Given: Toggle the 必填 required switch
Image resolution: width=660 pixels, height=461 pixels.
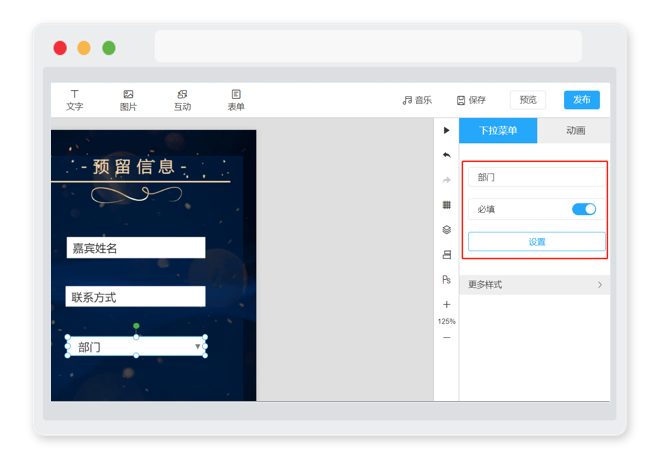Looking at the screenshot, I should tap(584, 209).
